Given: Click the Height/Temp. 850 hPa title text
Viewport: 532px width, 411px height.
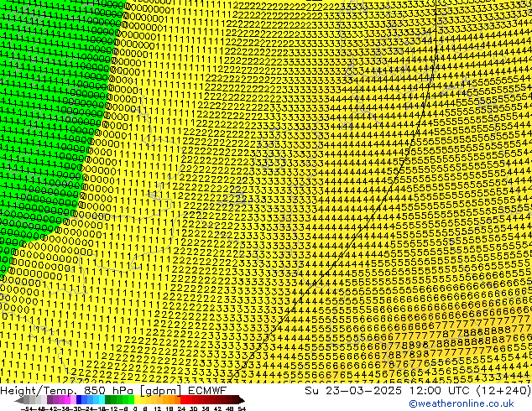Looking at the screenshot, I should [x=66, y=391].
